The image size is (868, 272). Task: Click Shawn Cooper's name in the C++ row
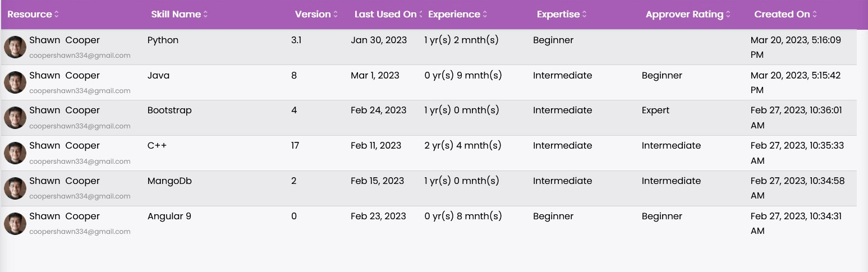coord(65,146)
